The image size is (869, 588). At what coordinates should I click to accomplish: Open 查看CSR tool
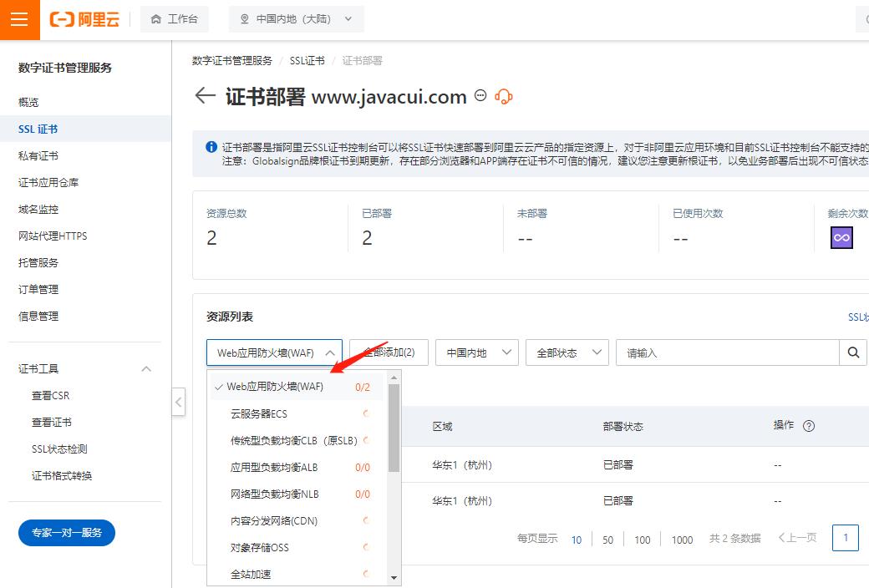pos(50,395)
